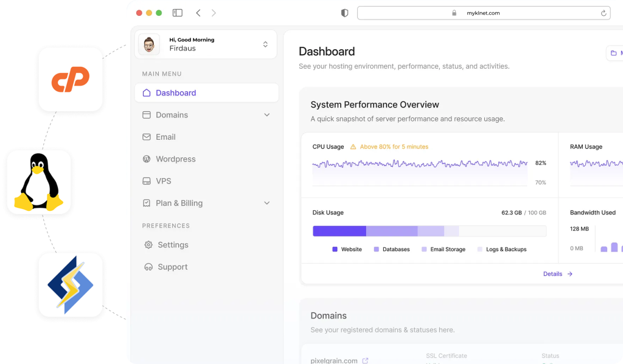Go forward with the browser forward arrow
This screenshot has width=623, height=364.
coord(214,13)
